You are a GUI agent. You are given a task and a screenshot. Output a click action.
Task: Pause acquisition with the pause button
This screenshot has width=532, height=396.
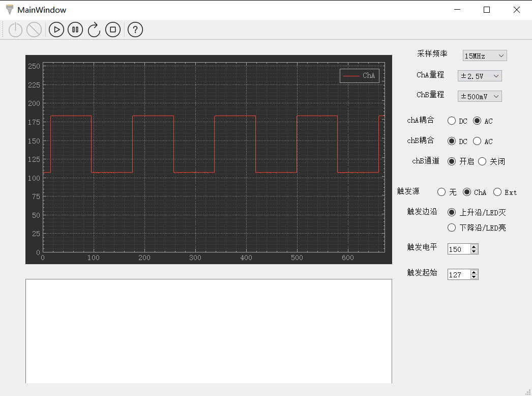pos(75,30)
